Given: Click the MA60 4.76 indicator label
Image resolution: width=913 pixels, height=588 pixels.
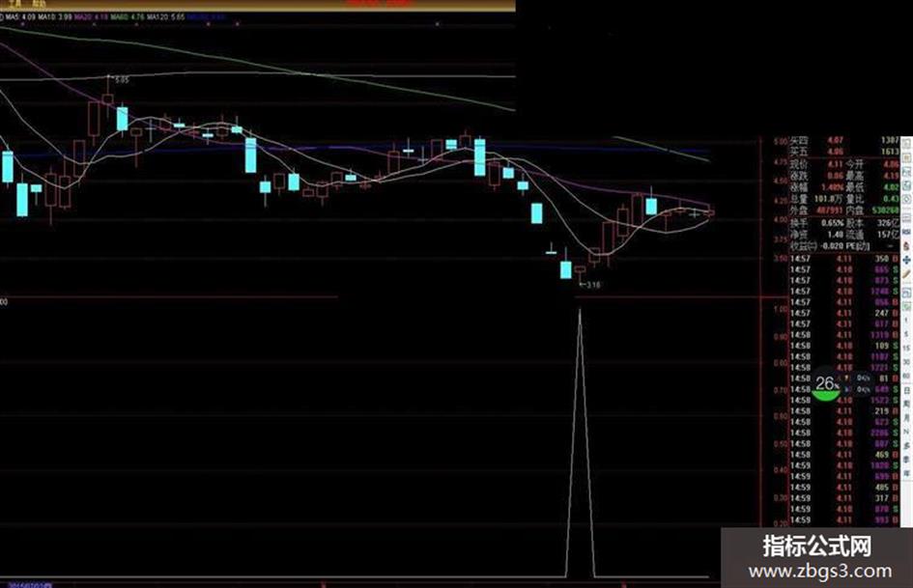Looking at the screenshot, I should pos(128,17).
